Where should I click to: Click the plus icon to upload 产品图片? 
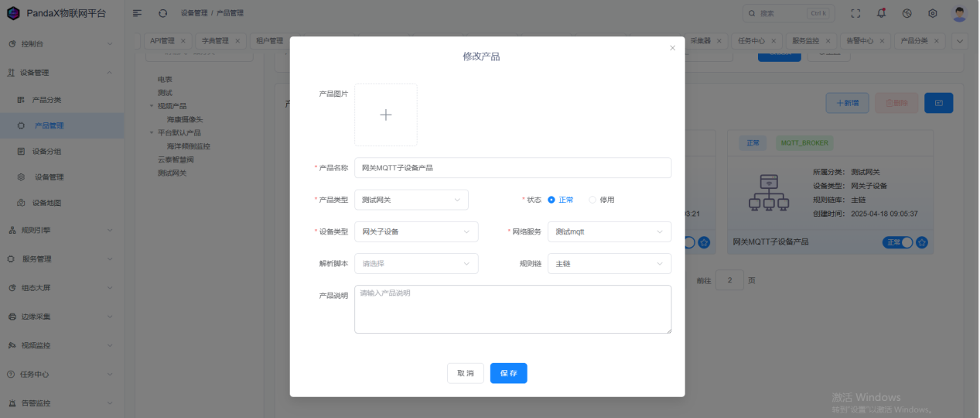tap(386, 115)
